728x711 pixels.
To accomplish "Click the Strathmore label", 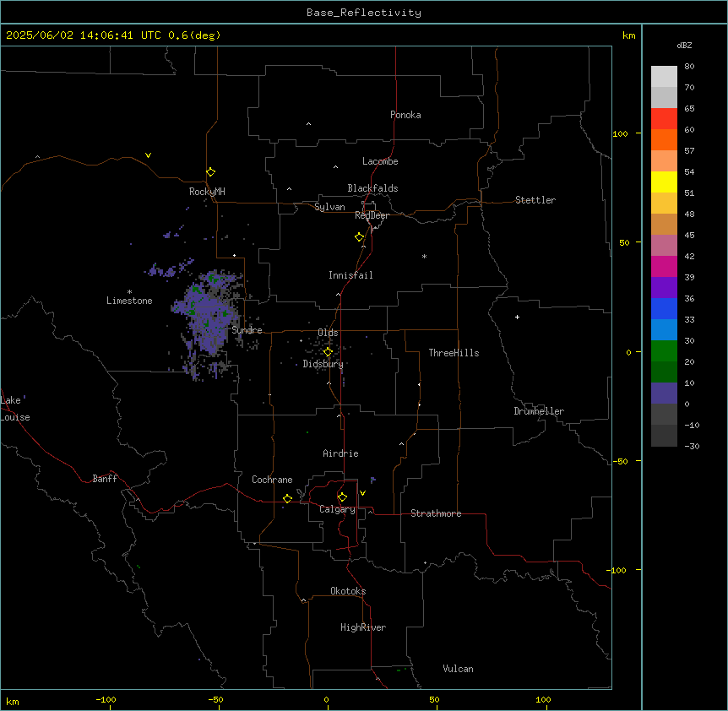I will coord(436,513).
